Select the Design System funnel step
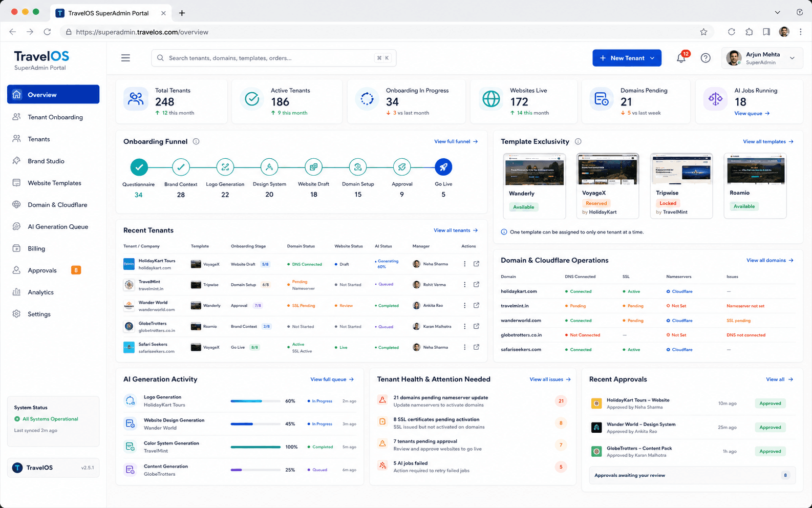 (x=269, y=167)
